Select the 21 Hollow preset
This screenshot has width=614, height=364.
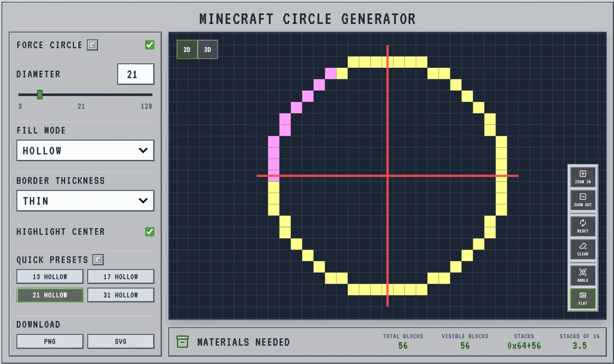[x=50, y=295]
